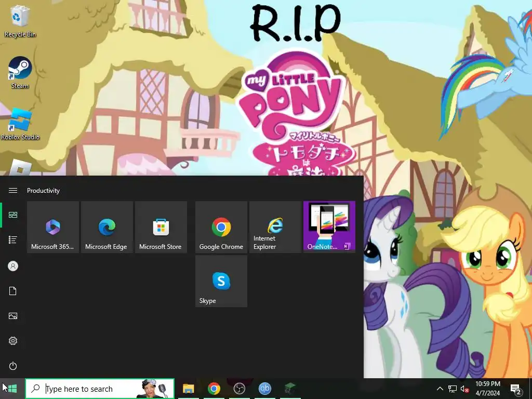This screenshot has width=532, height=399.
Task: Select the Roblox Studio desktop shortcut
Action: click(20, 124)
